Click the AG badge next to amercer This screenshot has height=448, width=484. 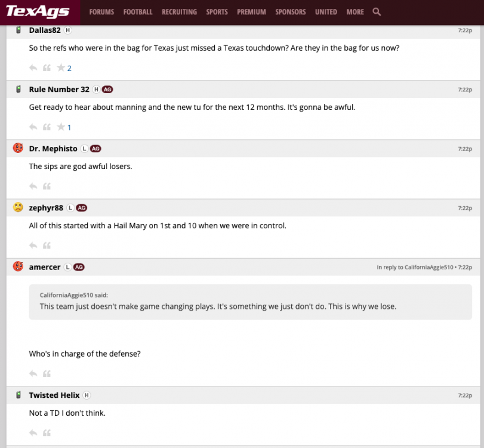(79, 267)
